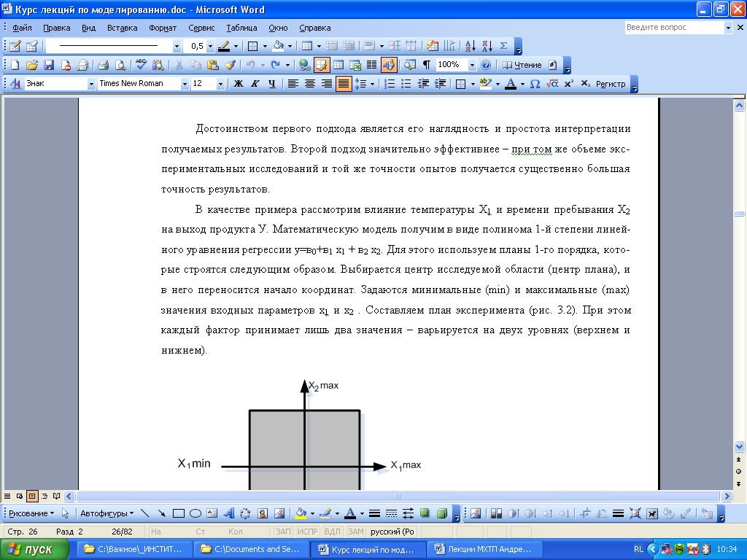Open the Times New Roman font dropdown
The height and width of the screenshot is (560, 747).
tap(185, 84)
